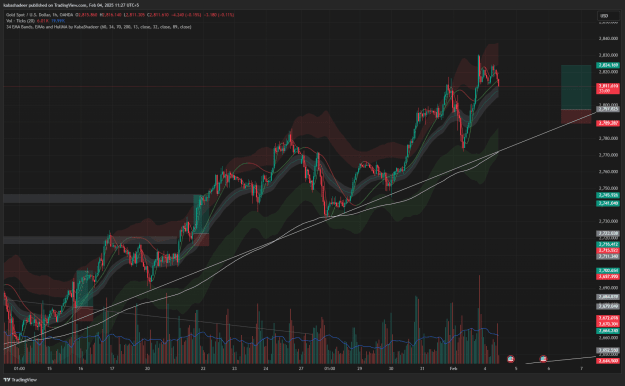The height and width of the screenshot is (386, 625).
Task: Click the green take-profit price label beside 2,820.000
Action: click(608, 65)
